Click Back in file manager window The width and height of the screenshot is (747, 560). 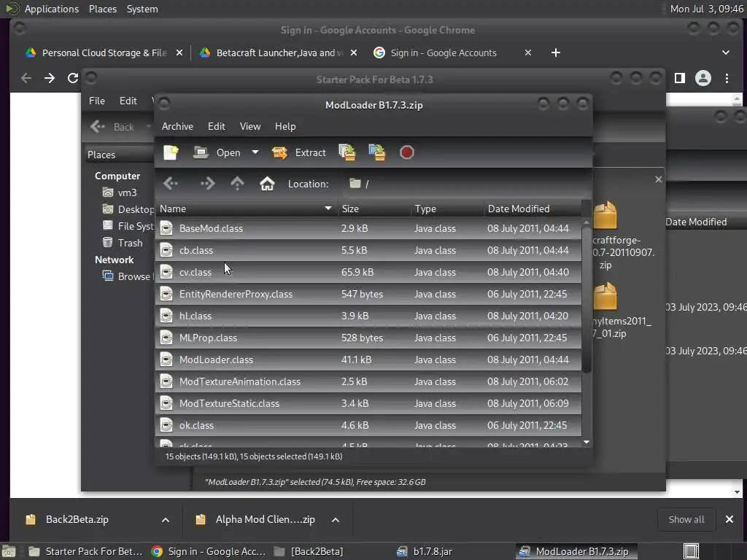[x=112, y=127]
